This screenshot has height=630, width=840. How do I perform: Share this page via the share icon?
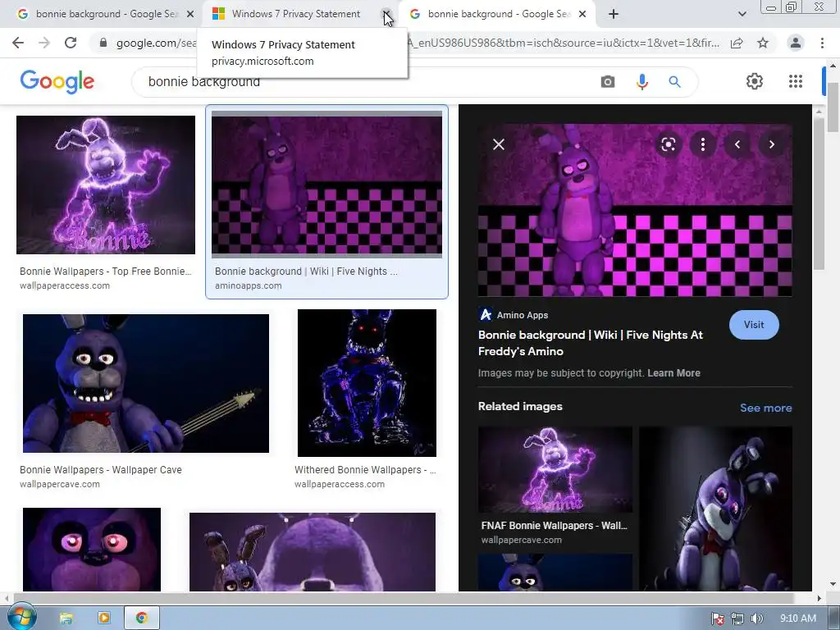tap(737, 43)
